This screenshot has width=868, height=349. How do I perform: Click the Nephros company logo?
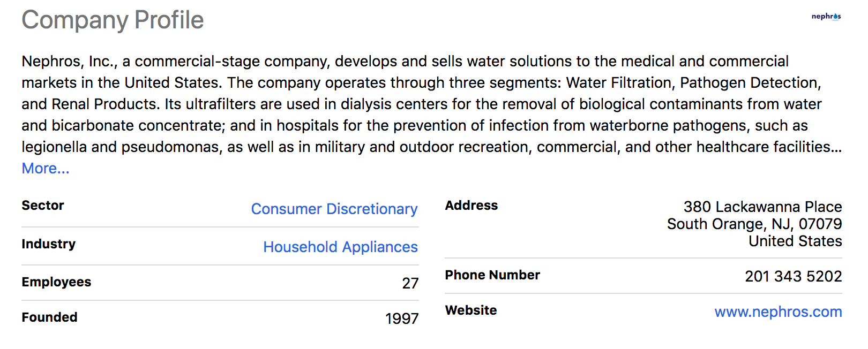click(826, 17)
